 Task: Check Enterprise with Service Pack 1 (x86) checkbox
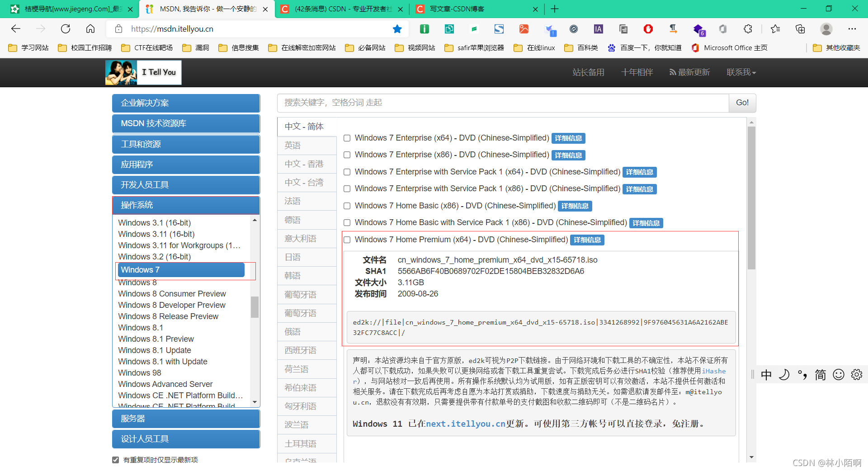click(347, 189)
